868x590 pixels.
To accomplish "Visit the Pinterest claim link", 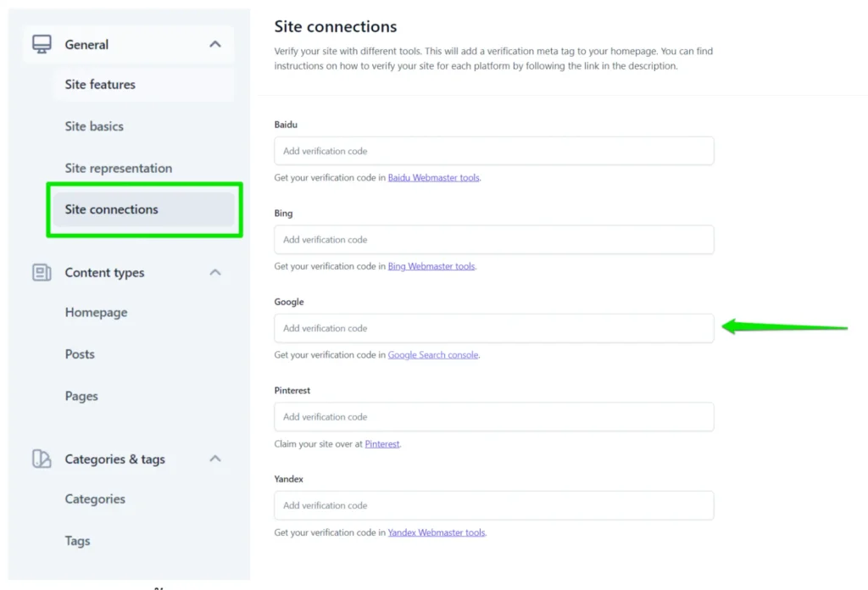I will pos(381,444).
